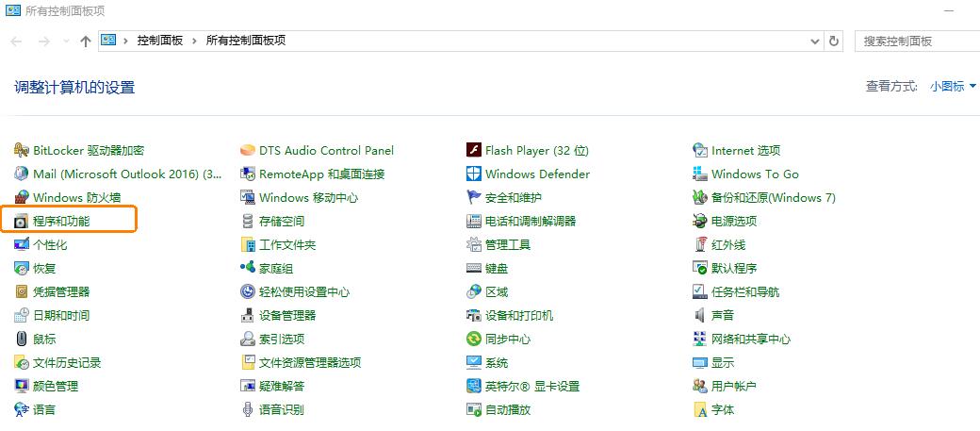Open 轻松使用设置中心 icon
Screen dimensions: 980x431
coord(248,292)
